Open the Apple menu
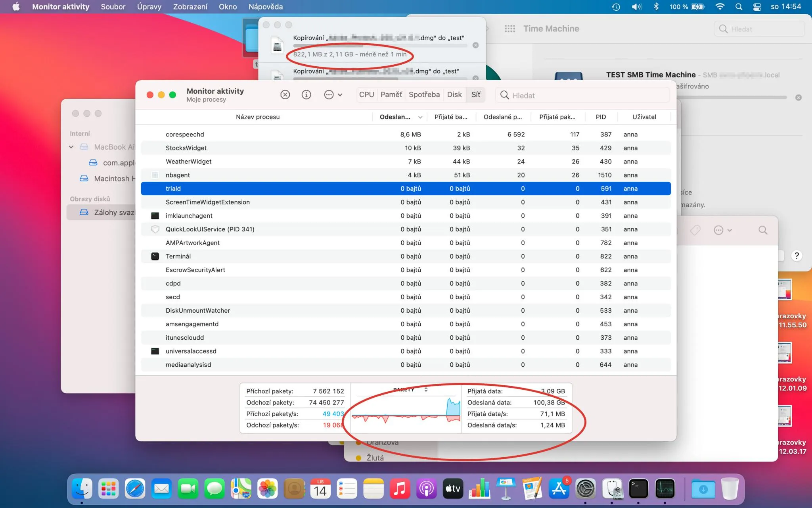The width and height of the screenshot is (812, 508). click(16, 7)
